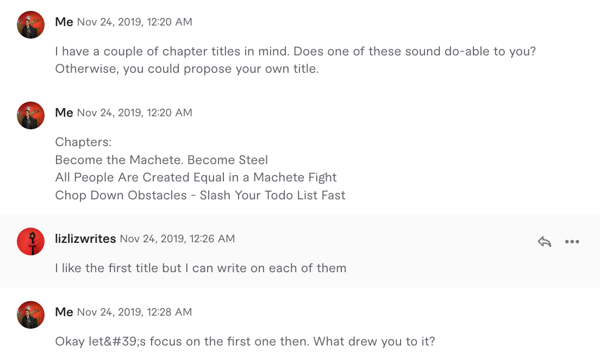Click the "Okay let's focus" message
600x364 pixels.
pyautogui.click(x=245, y=342)
